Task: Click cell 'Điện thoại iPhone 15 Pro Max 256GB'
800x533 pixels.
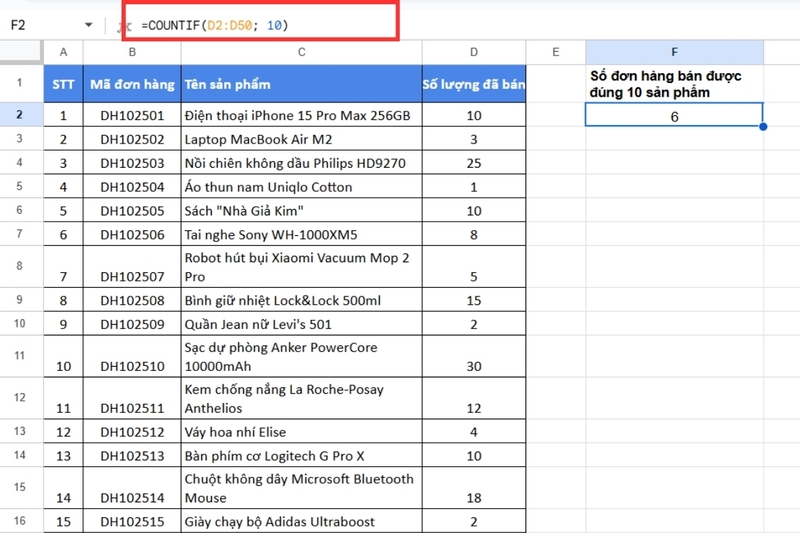Action: coord(302,115)
